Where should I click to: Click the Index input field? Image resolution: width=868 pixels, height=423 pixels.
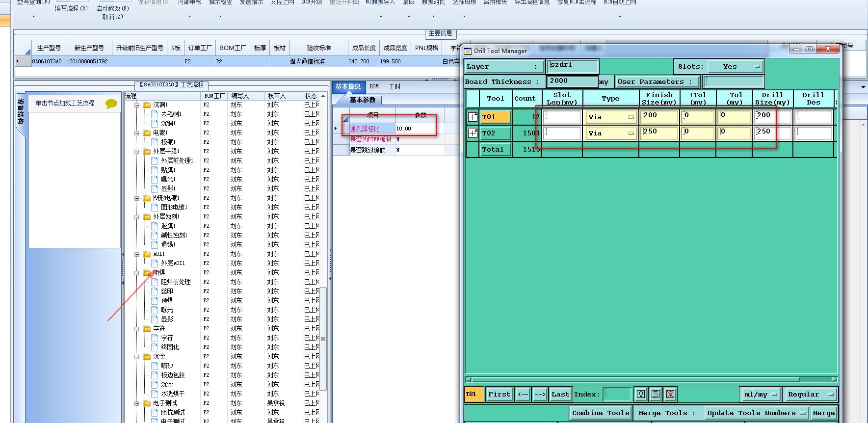[617, 394]
